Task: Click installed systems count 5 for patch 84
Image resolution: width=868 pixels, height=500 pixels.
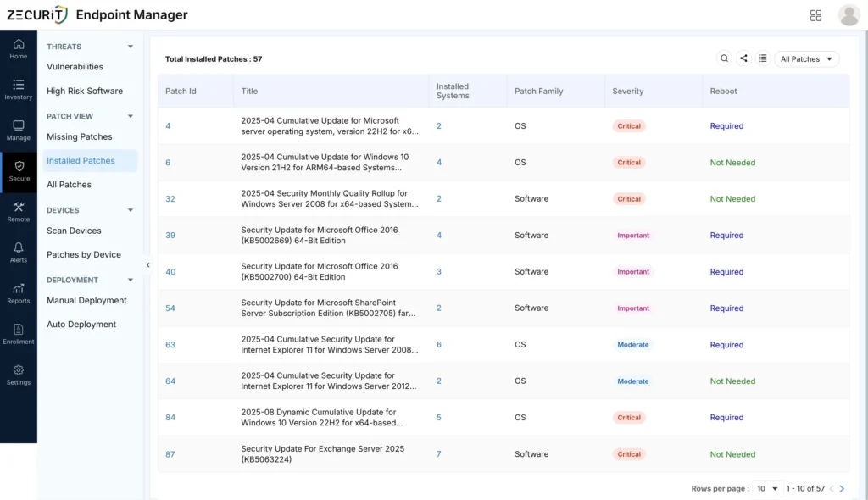Action: 438,418
